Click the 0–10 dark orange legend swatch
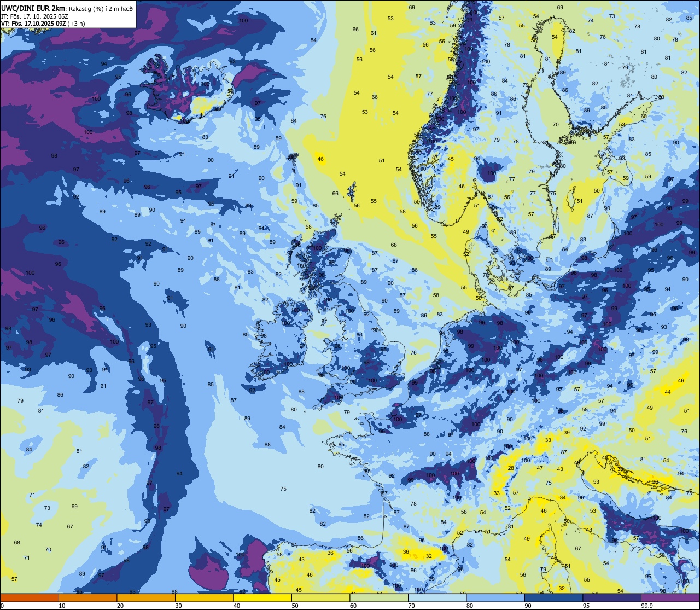Screen dimensions: 700x610 (30, 597)
